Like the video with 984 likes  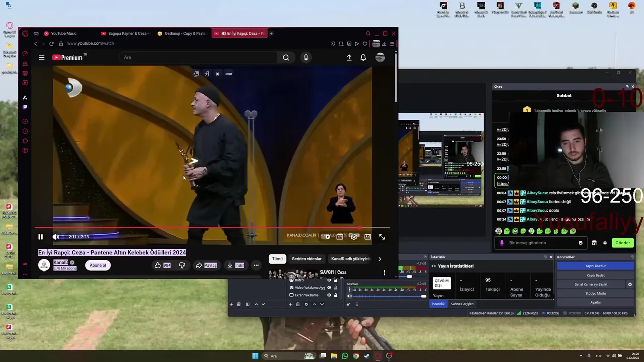click(x=162, y=265)
